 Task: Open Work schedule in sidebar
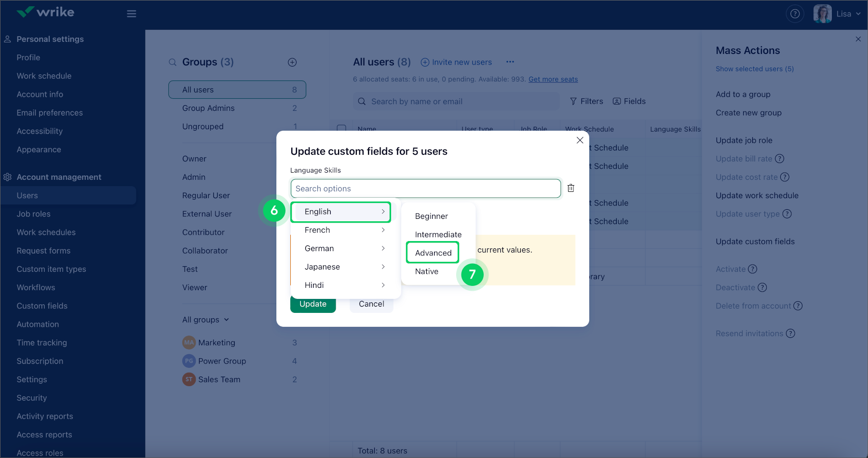[x=44, y=76]
